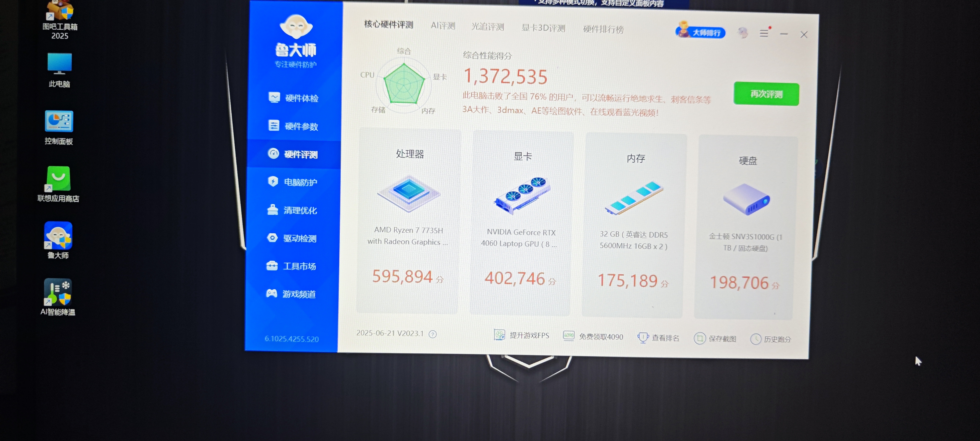Click the 鲁大师 logo in sidebar
This screenshot has height=441, width=980.
296,41
